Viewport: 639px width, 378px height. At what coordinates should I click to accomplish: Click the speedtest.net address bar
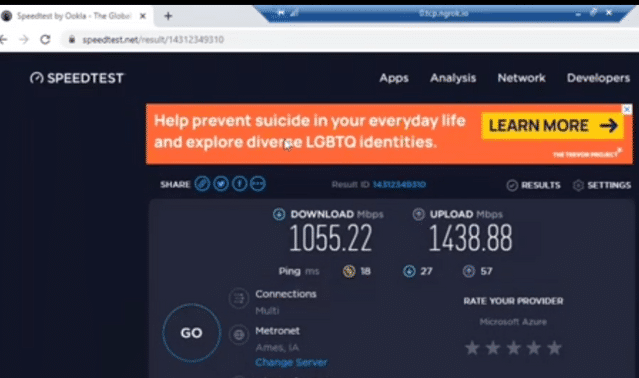[x=350, y=40]
